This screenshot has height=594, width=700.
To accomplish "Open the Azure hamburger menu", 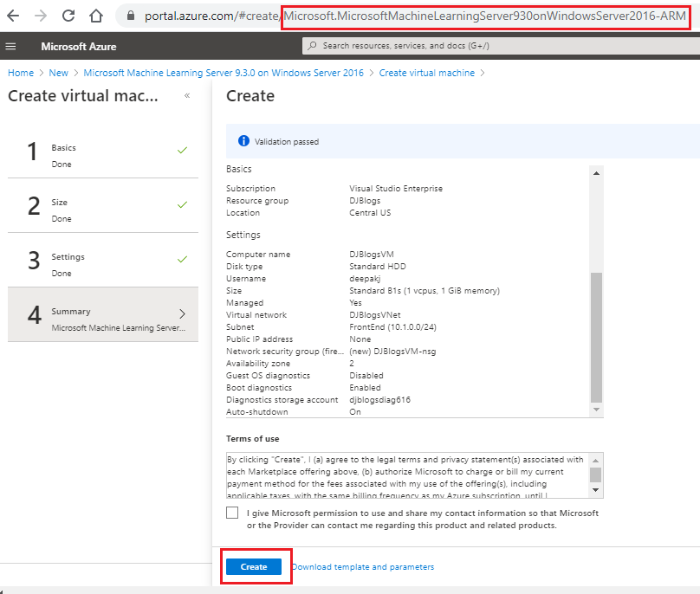I will pyautogui.click(x=10, y=46).
